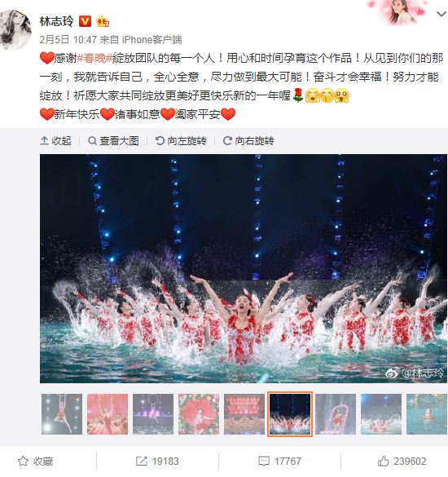Repost via the share icon 19183

click(157, 462)
